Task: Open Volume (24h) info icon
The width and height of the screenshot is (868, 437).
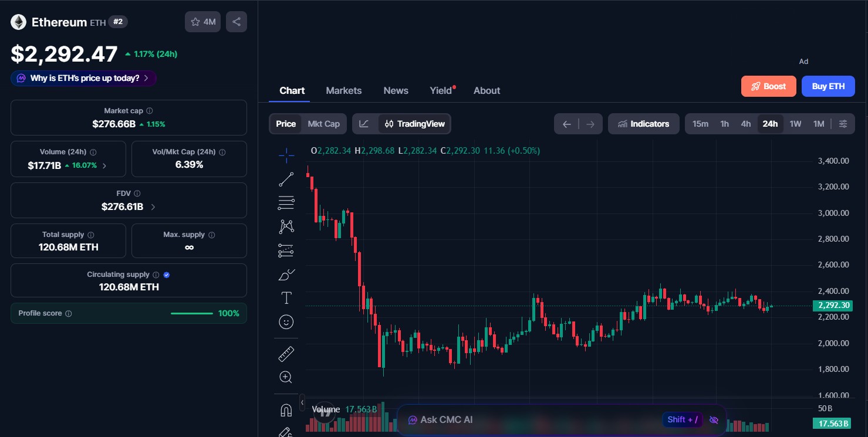Action: tap(93, 152)
